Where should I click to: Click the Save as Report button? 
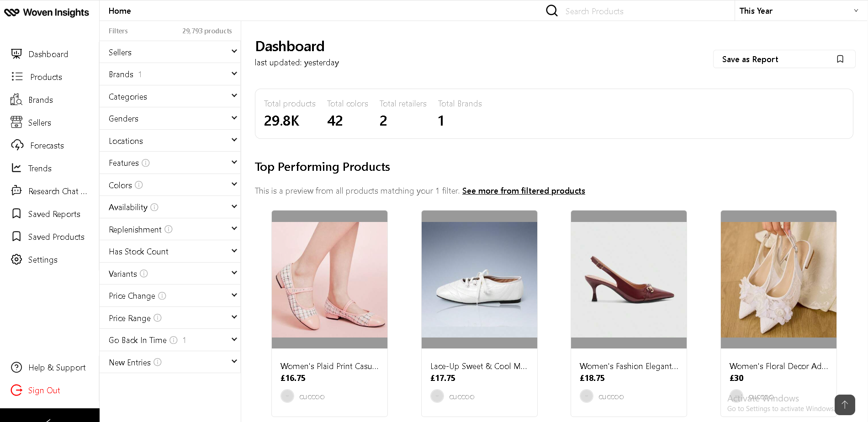click(783, 59)
